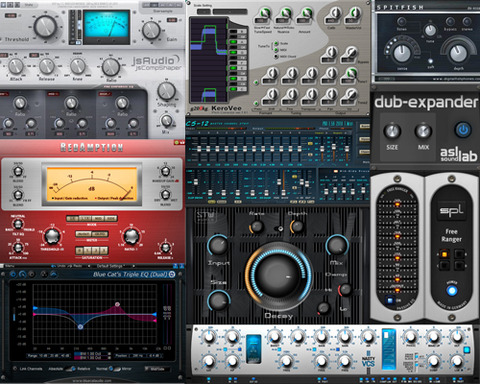Click the Mix knob in JsCompShaper
The height and width of the screenshot is (384, 480).
pyautogui.click(x=166, y=120)
